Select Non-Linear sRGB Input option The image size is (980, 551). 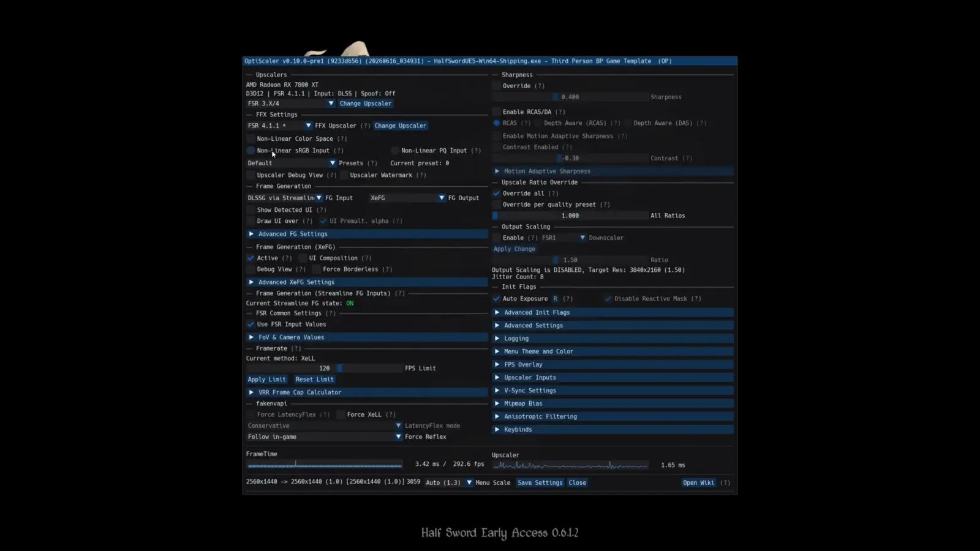click(251, 151)
